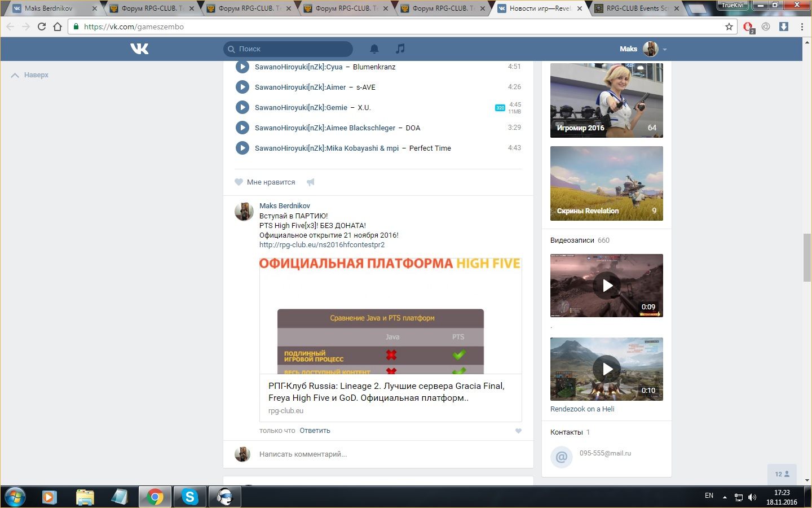The height and width of the screenshot is (508, 812).
Task: Click the red Opera-style extension icon
Action: (x=748, y=27)
